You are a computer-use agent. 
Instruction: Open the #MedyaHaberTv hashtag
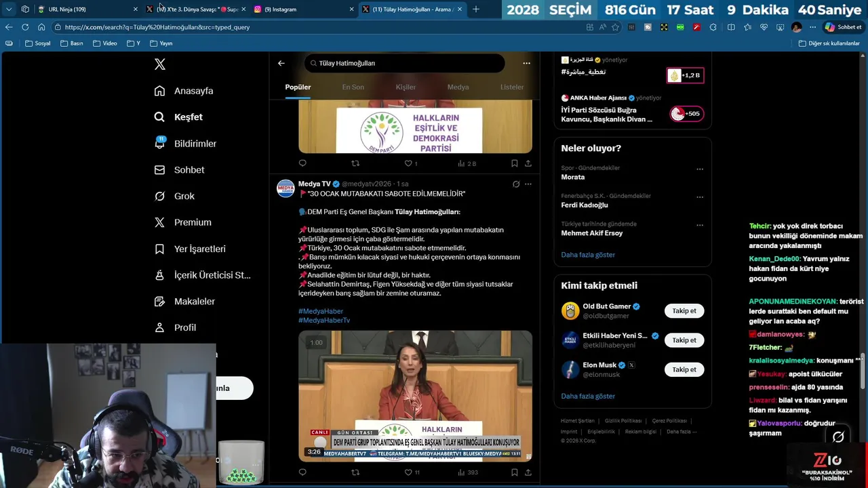pyautogui.click(x=324, y=320)
